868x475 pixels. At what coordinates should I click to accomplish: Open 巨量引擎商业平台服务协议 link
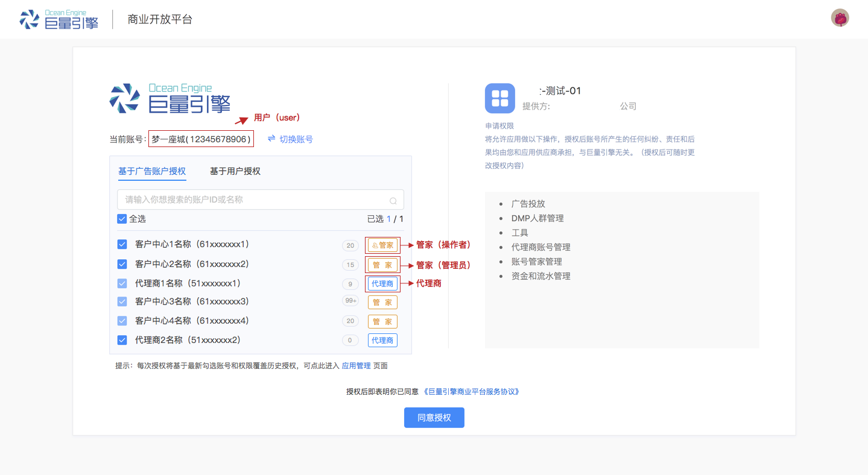472,391
